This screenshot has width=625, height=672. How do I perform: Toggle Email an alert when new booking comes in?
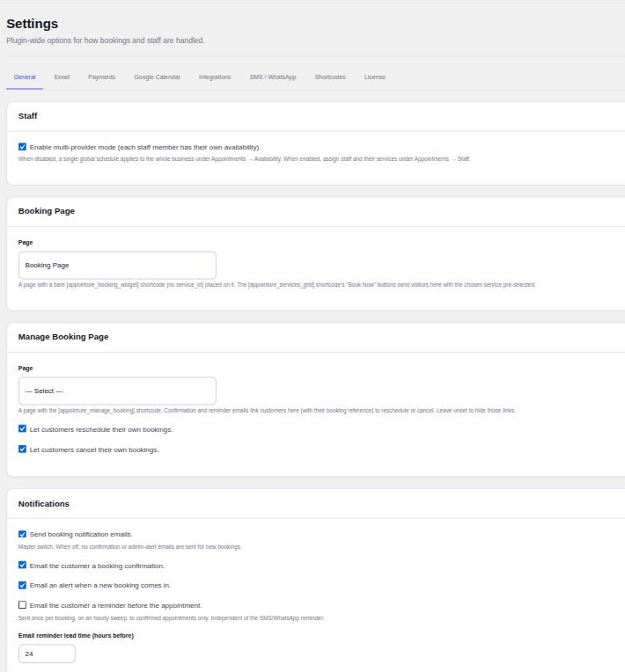click(22, 585)
